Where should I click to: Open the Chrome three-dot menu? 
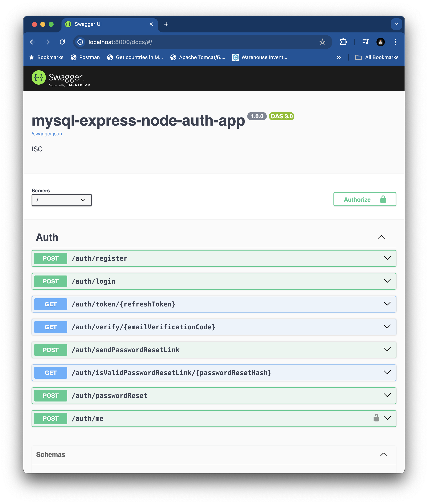(396, 42)
